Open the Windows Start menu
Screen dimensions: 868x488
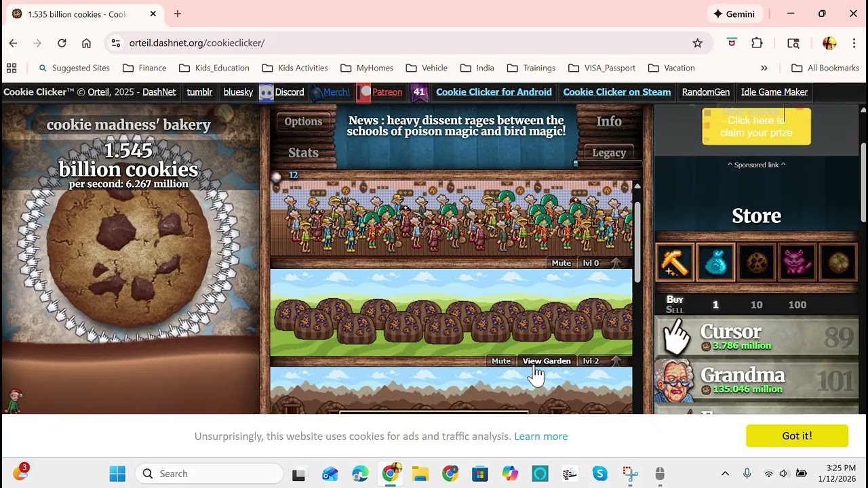point(117,474)
